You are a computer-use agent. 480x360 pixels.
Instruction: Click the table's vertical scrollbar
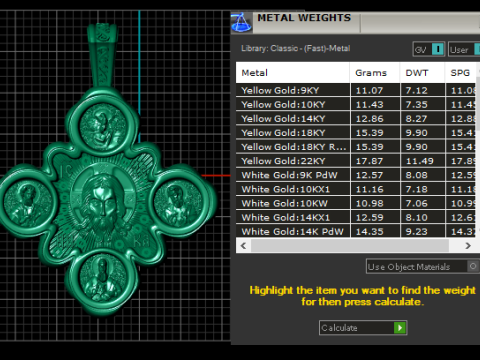tap(478, 150)
